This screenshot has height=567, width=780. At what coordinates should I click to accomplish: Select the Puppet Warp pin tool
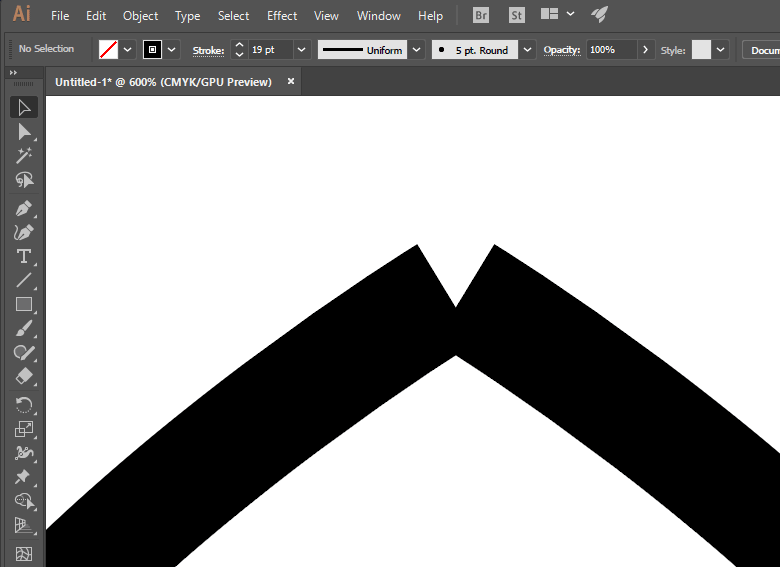pyautogui.click(x=24, y=476)
